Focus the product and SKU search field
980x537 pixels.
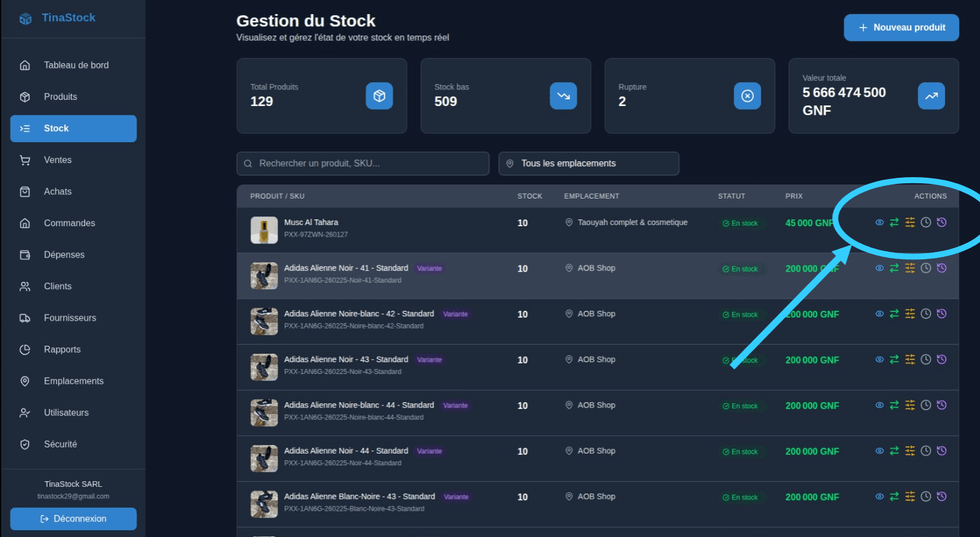point(363,164)
